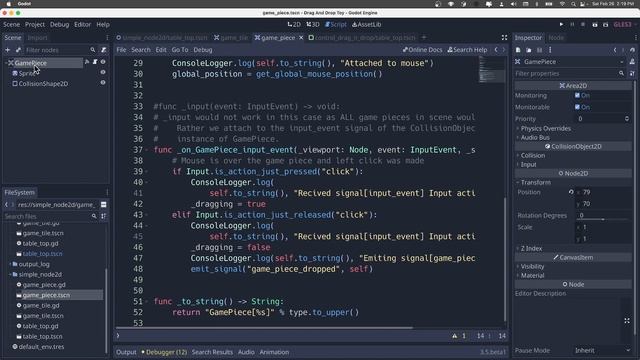Toggle the FileSystem split mode icon
640x360 pixels.
coord(104,204)
